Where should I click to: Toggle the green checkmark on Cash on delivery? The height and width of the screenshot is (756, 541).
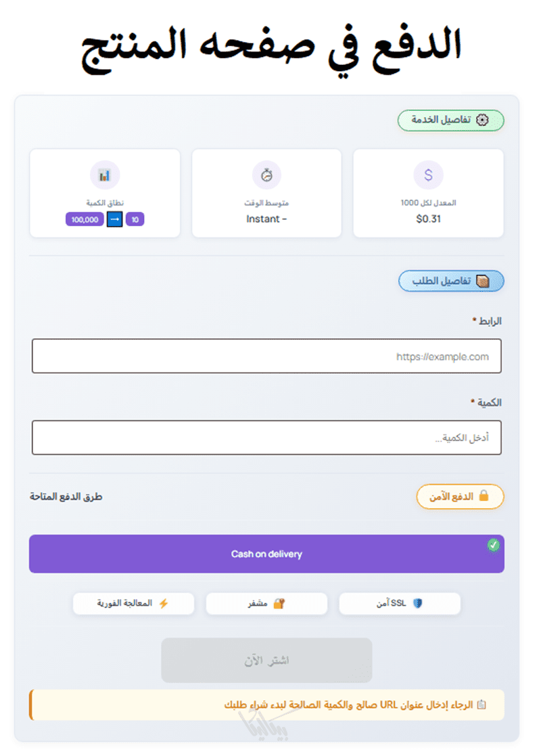click(x=493, y=544)
